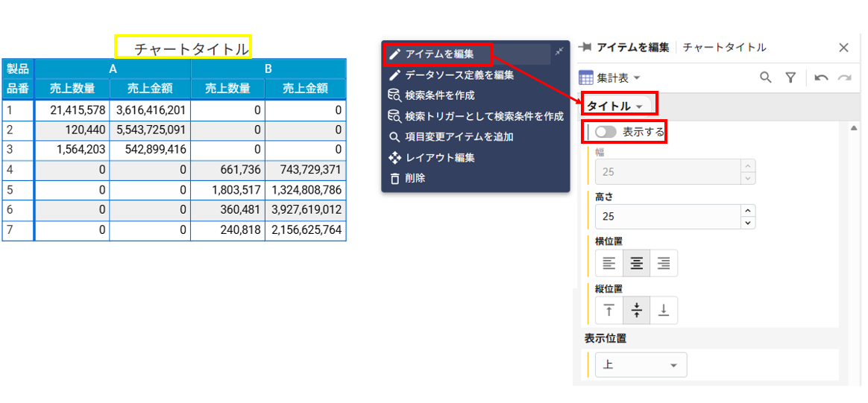Open the タイトル section dropdown
868x403 pixels.
[619, 106]
